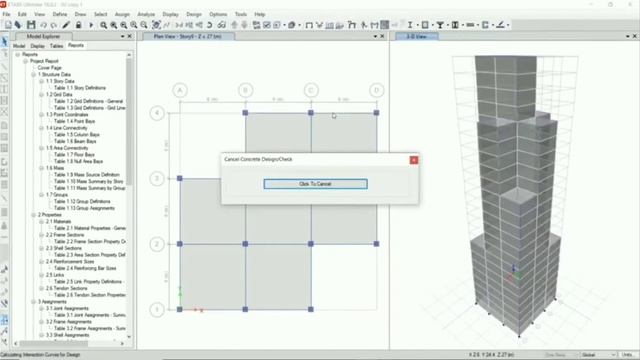Screen dimensions: 640x360
Task: Collapse the 1.6 Mass node
Action: tap(41, 168)
